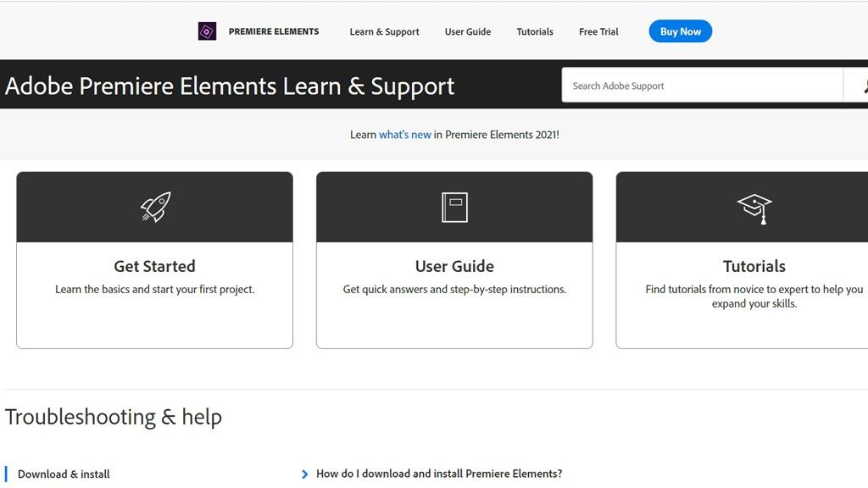Image resolution: width=868 pixels, height=488 pixels.
Task: Select the Download & install tab
Action: pyautogui.click(x=64, y=474)
